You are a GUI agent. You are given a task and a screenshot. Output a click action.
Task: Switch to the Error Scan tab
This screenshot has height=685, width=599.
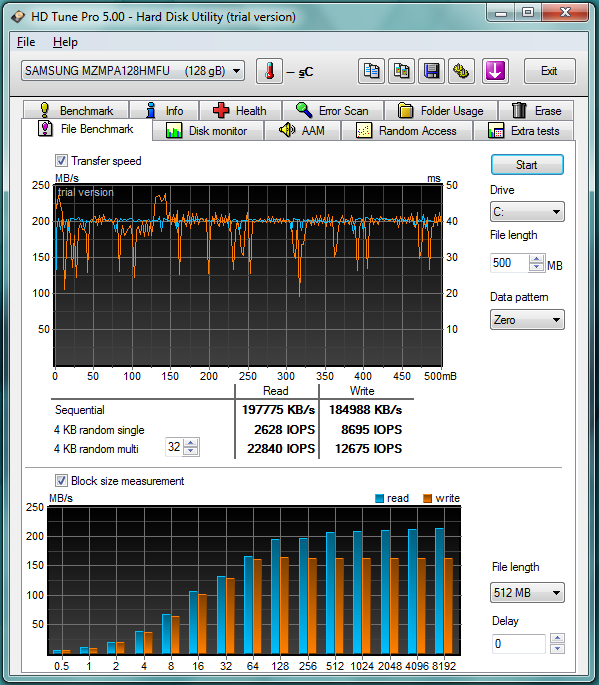click(x=332, y=111)
